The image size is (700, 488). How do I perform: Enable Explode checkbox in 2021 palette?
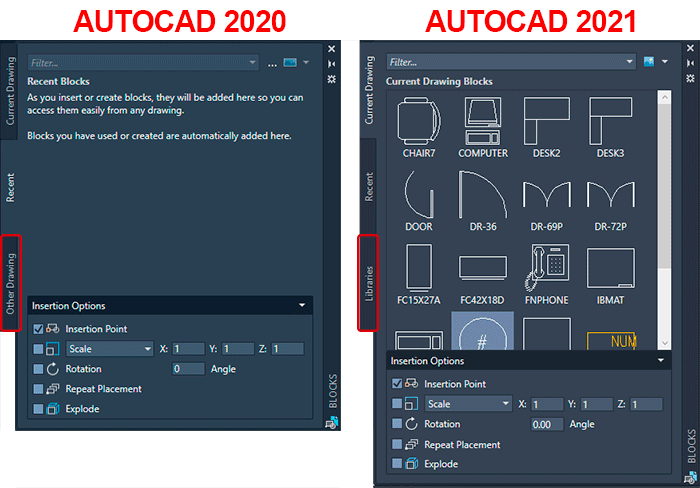pyautogui.click(x=397, y=463)
